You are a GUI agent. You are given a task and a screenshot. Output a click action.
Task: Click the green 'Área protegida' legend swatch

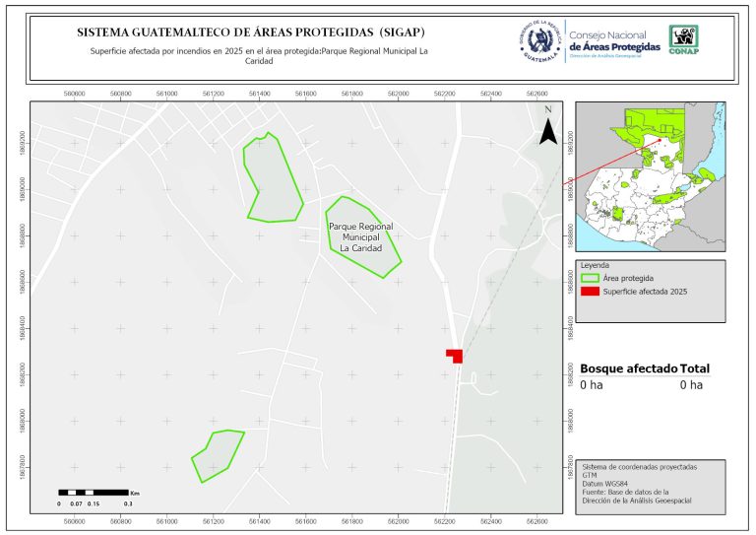(x=590, y=279)
